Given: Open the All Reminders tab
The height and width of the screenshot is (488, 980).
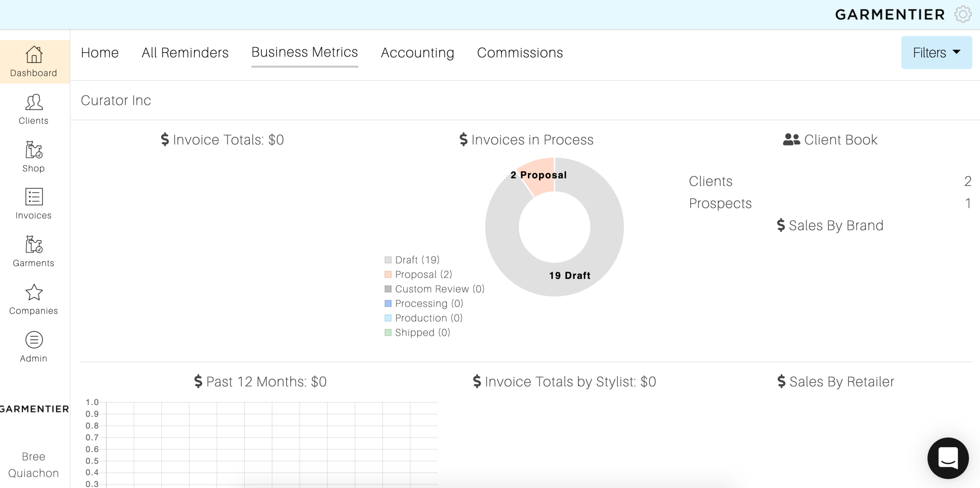Looking at the screenshot, I should pyautogui.click(x=185, y=53).
